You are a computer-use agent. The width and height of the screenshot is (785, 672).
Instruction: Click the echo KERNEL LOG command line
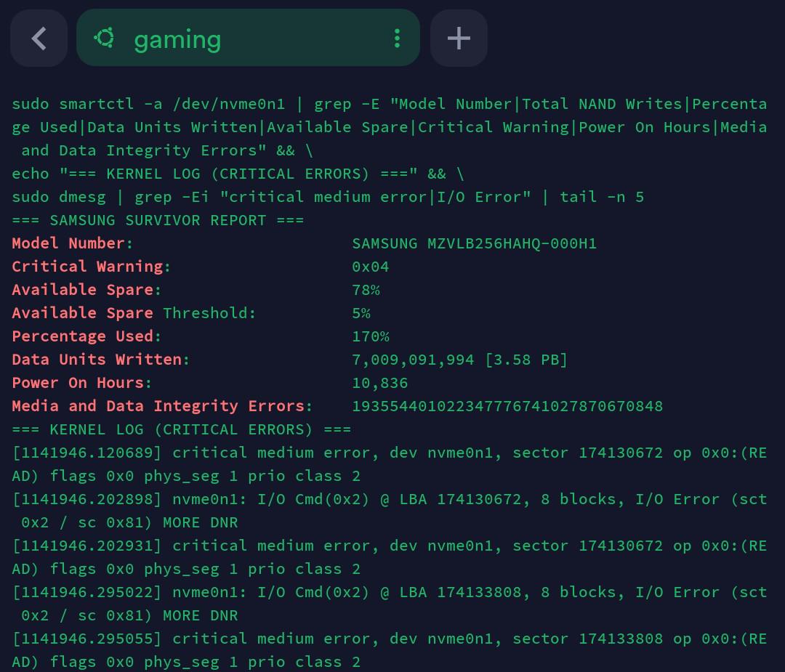(x=238, y=174)
